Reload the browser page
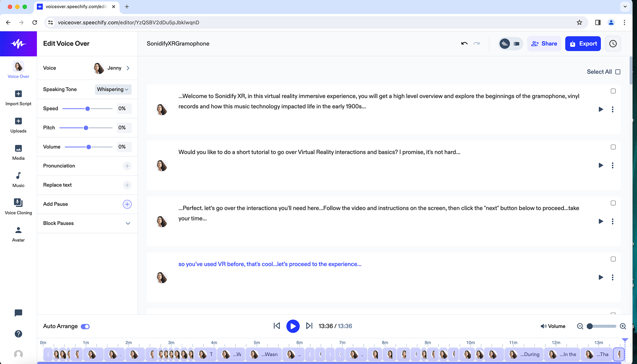 tap(35, 23)
